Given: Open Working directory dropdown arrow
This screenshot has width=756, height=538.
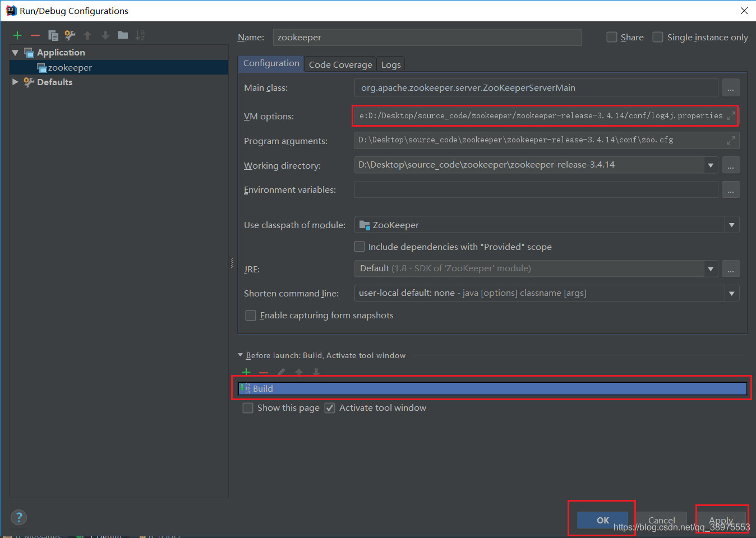Looking at the screenshot, I should click(711, 165).
